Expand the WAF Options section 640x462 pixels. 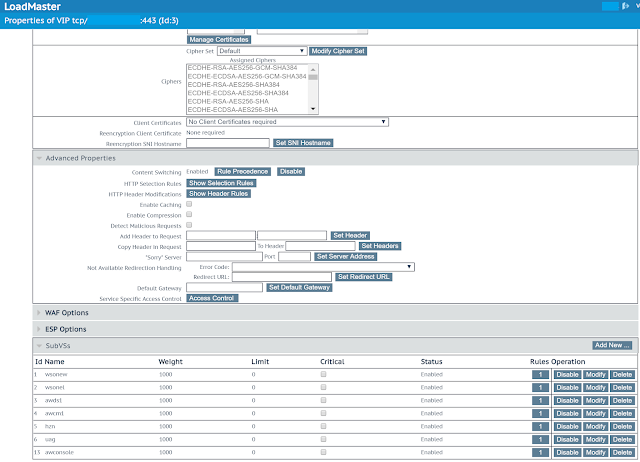click(x=39, y=313)
